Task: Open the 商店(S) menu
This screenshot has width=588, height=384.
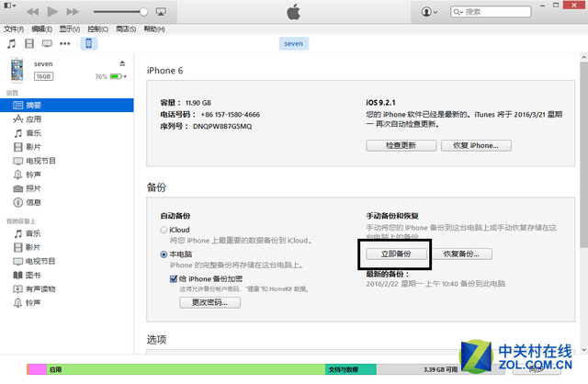Action: (x=126, y=28)
